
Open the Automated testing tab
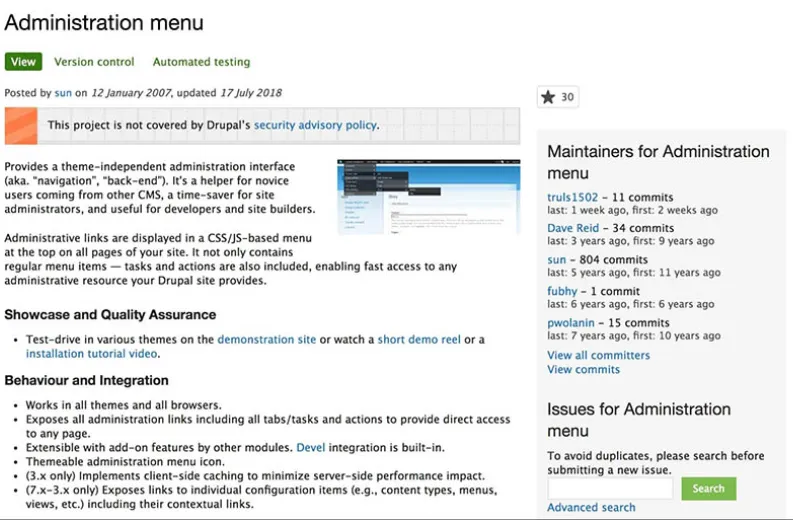[x=201, y=62]
